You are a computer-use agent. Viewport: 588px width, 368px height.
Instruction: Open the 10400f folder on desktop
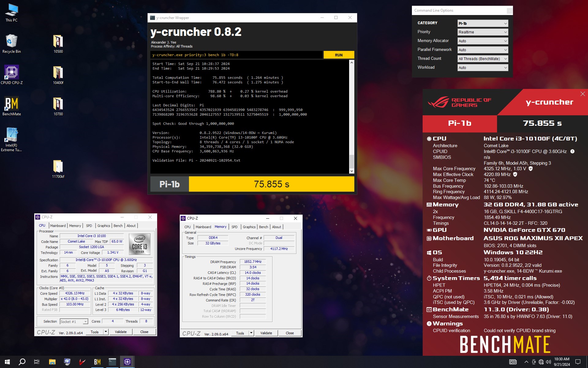58,75
